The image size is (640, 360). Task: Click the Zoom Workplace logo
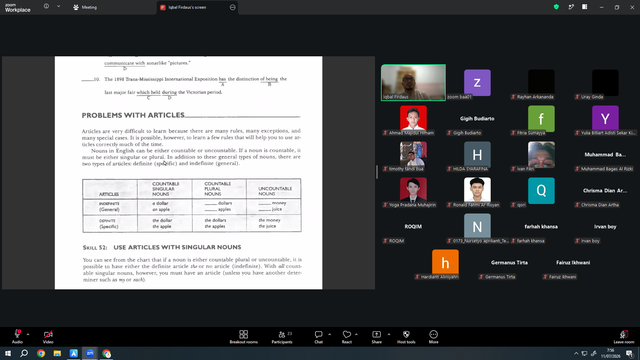(17, 8)
